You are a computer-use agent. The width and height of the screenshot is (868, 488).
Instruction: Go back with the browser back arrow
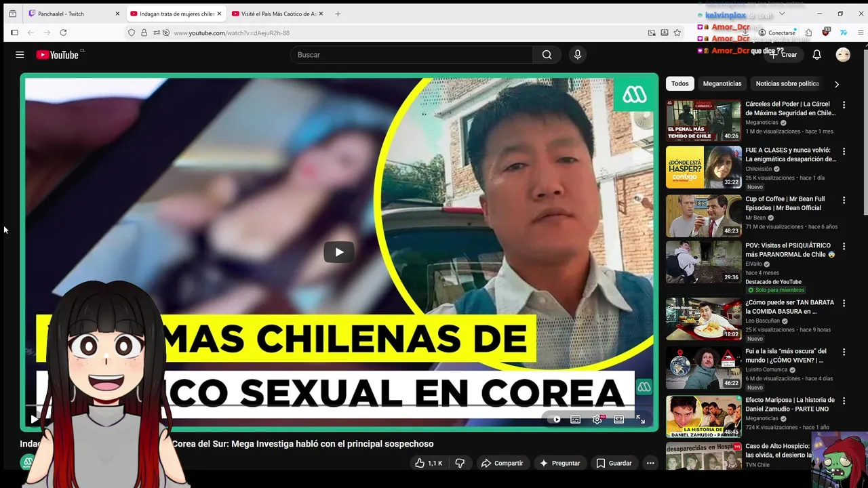pyautogui.click(x=31, y=33)
